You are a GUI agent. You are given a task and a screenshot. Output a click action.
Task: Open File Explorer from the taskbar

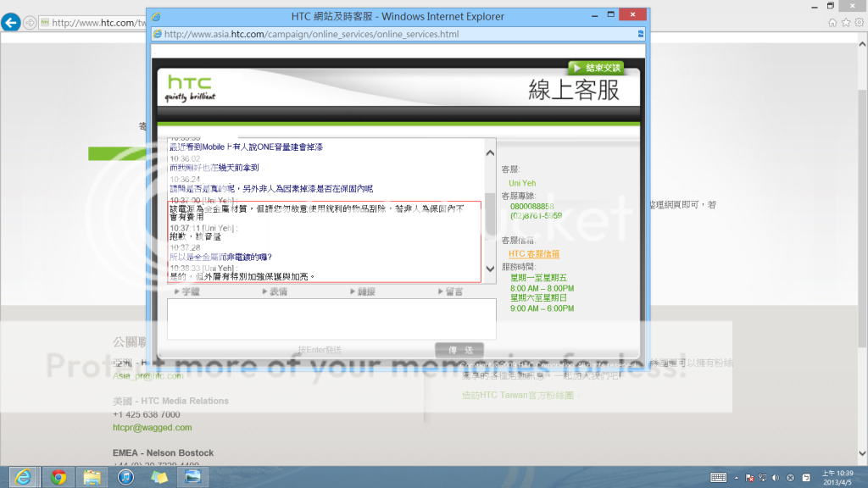92,477
